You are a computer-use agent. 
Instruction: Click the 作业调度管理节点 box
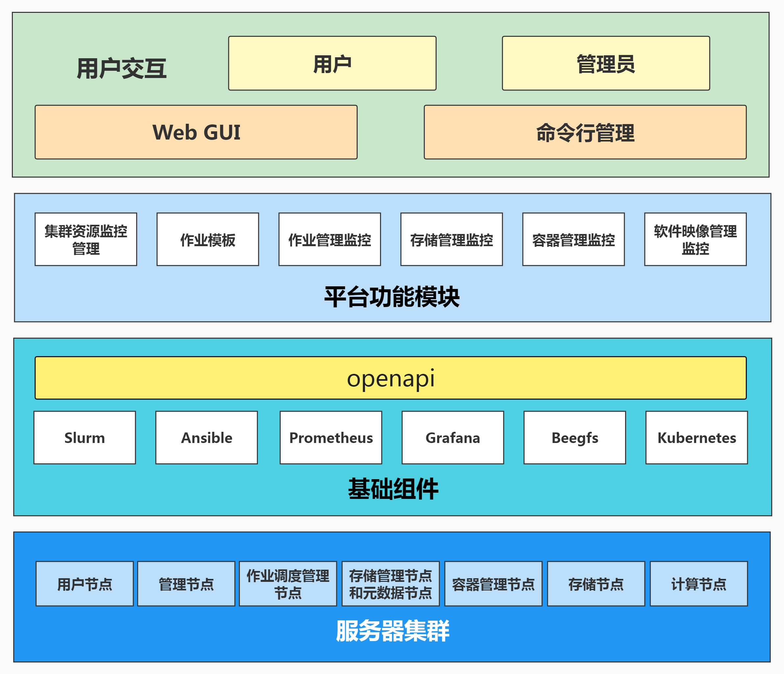point(288,583)
